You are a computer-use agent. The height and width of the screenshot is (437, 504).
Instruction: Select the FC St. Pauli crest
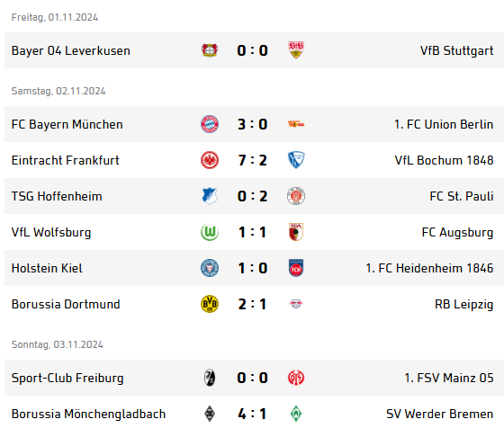coord(296,196)
